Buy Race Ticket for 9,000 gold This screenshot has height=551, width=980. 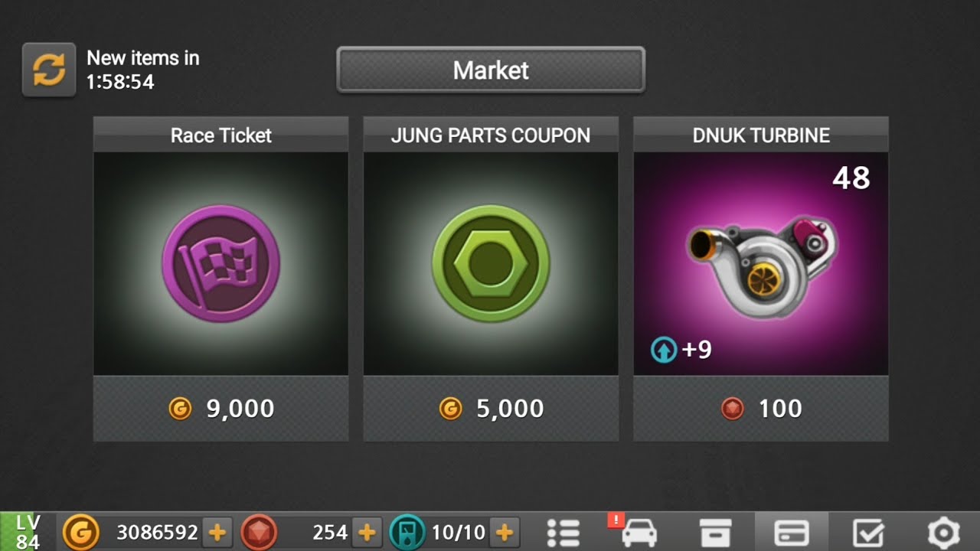(220, 409)
